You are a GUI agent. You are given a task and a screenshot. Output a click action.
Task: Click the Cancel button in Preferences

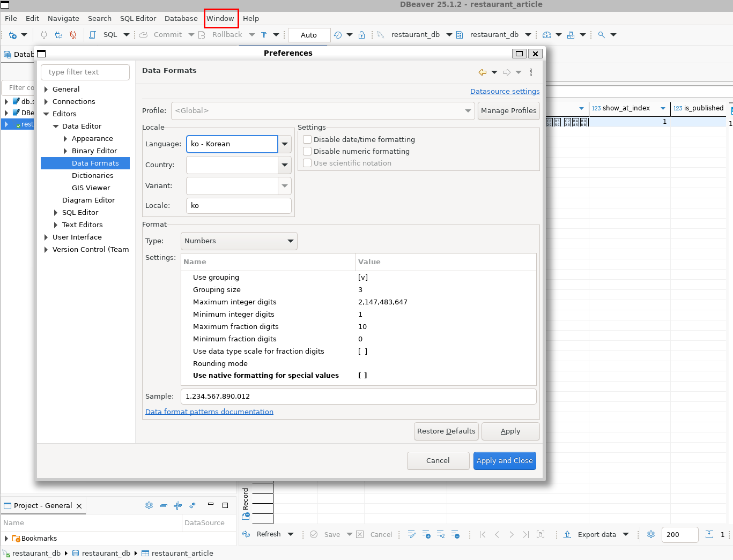pos(438,461)
